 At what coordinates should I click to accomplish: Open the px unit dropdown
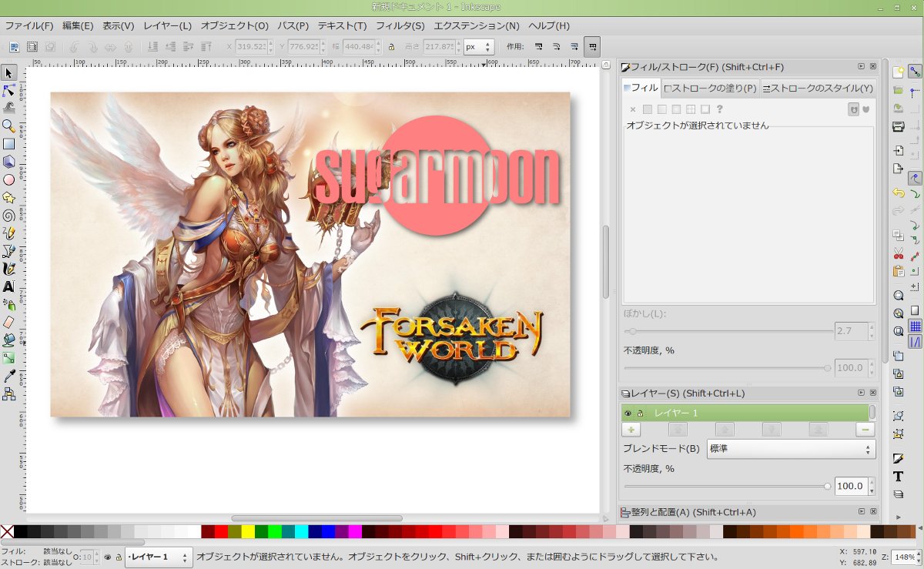tap(478, 47)
